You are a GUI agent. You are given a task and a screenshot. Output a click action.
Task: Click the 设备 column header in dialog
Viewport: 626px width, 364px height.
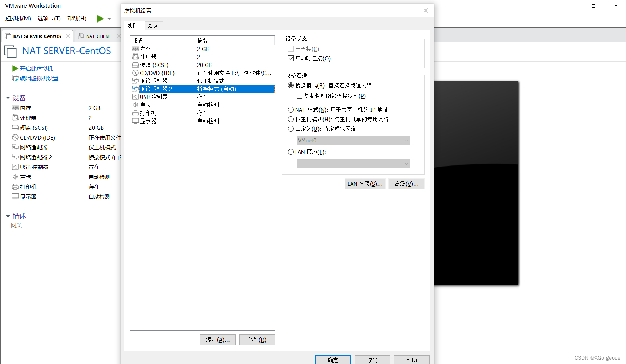tap(163, 40)
